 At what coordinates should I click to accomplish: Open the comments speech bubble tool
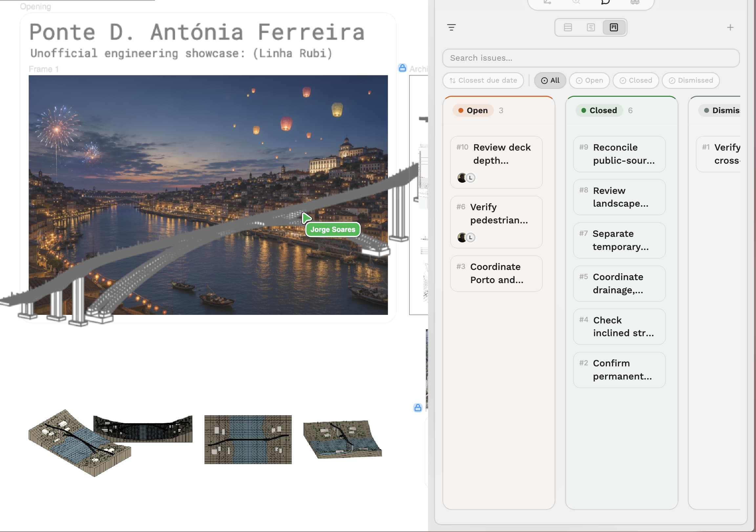(605, 2)
